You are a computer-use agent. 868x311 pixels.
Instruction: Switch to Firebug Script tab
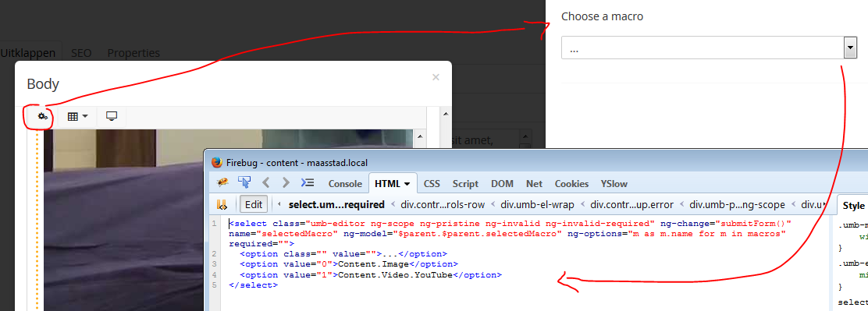[465, 184]
